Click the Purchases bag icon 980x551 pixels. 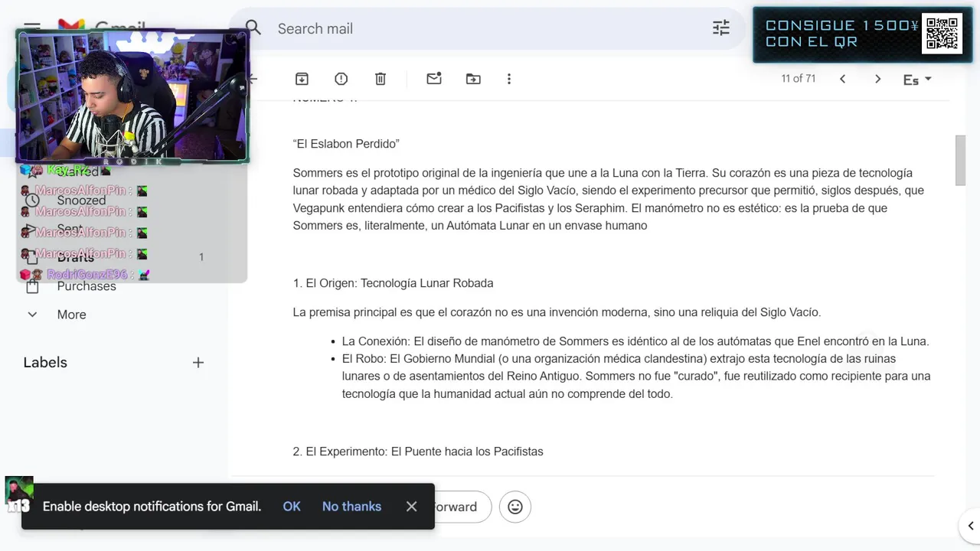[x=32, y=286]
